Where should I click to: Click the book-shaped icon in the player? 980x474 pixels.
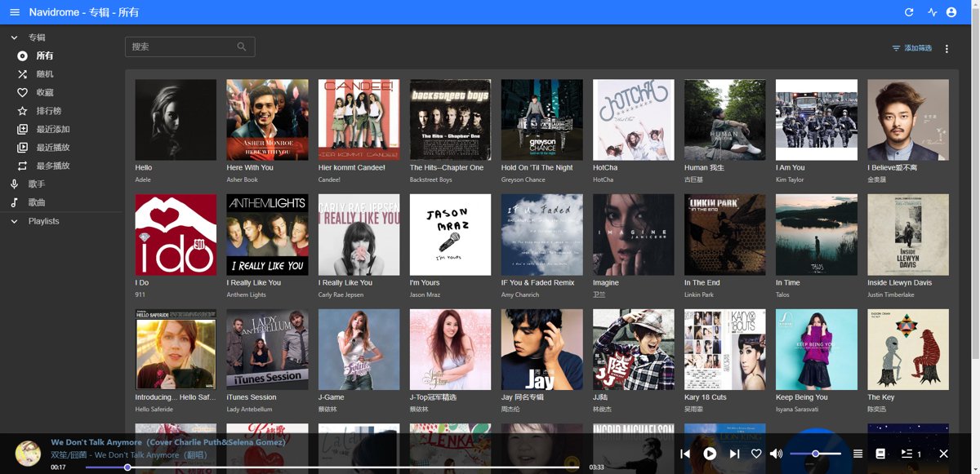(880, 454)
